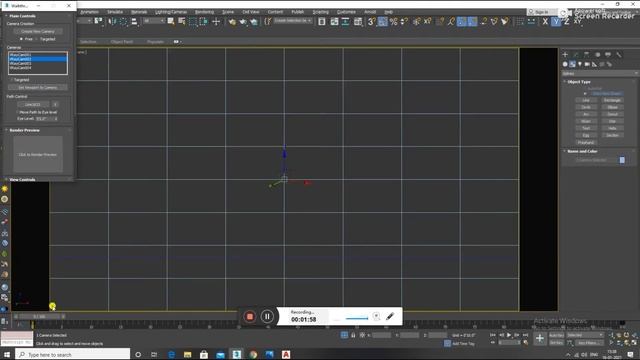Toggle Set Key animation mode
Screen dimensions: 640x360
coord(556,343)
